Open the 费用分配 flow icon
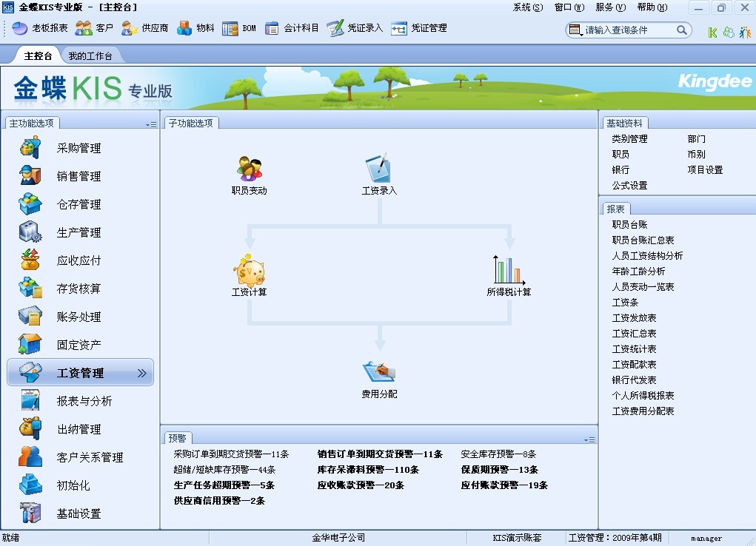756x546 pixels. point(379,380)
